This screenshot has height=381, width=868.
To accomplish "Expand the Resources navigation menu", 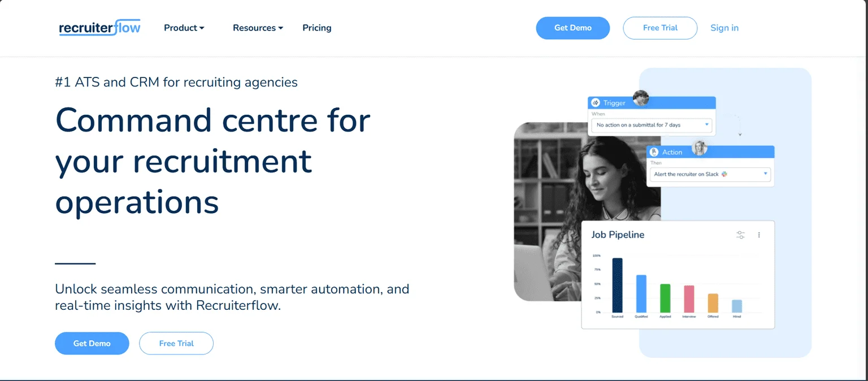I will (x=258, y=28).
